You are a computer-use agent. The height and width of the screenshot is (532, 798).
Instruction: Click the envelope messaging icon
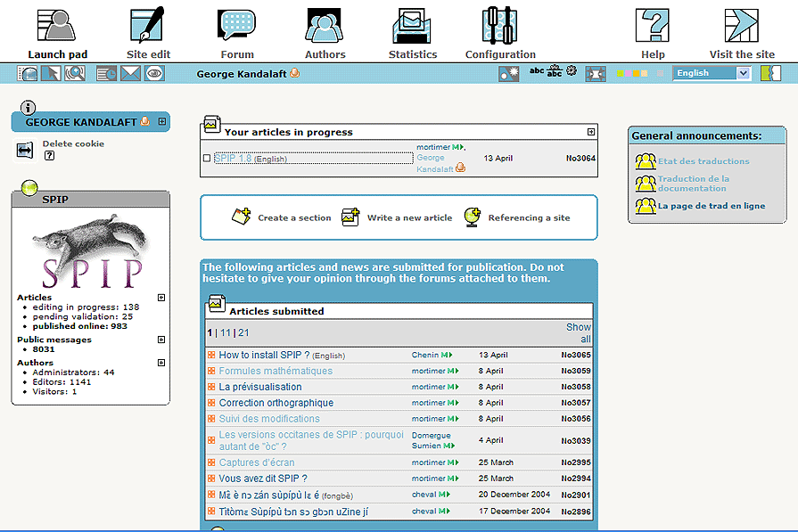[x=131, y=74]
